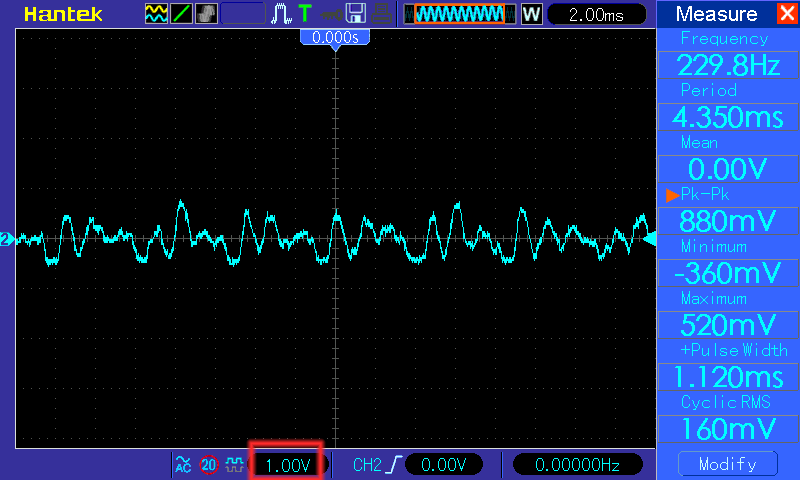Click the waveform memory overview bar
The width and height of the screenshot is (800, 480).
[x=460, y=14]
